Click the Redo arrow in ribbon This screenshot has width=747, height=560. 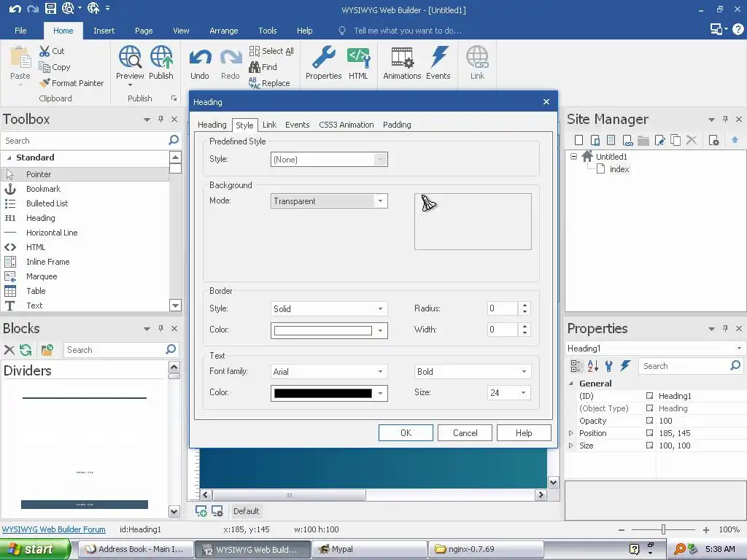(231, 58)
